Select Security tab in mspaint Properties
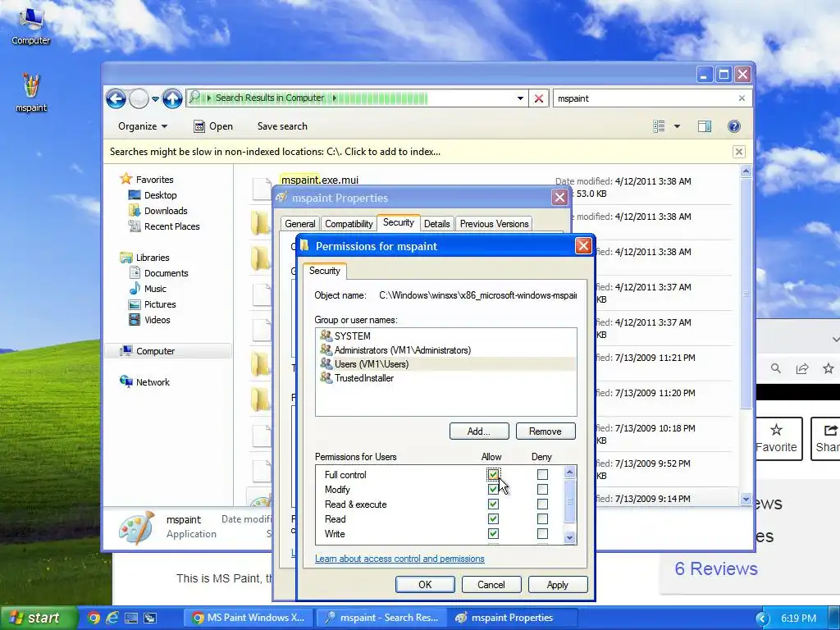Screen dimensions: 840x630 (x=399, y=222)
